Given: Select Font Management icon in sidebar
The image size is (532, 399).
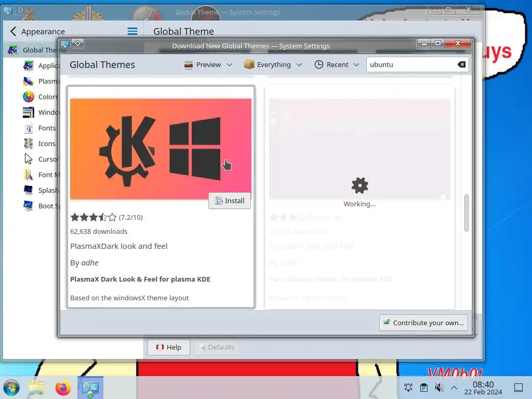Looking at the screenshot, I should [29, 175].
